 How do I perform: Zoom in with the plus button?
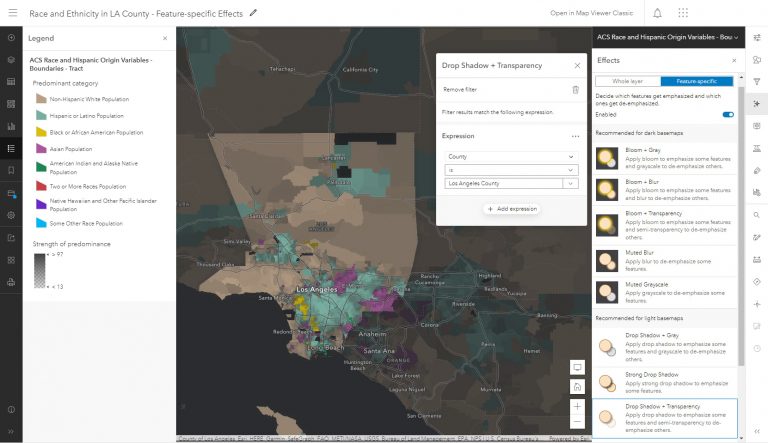point(577,406)
